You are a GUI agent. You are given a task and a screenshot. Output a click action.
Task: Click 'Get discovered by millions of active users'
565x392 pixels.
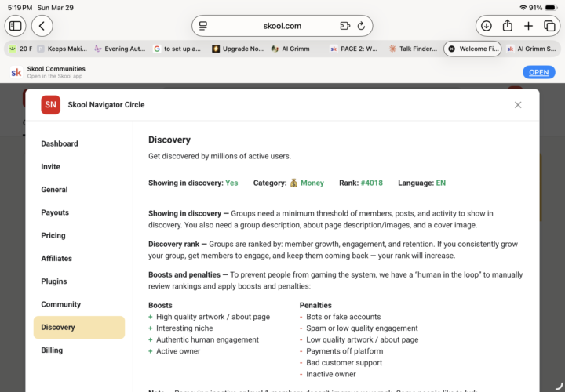[x=220, y=156]
